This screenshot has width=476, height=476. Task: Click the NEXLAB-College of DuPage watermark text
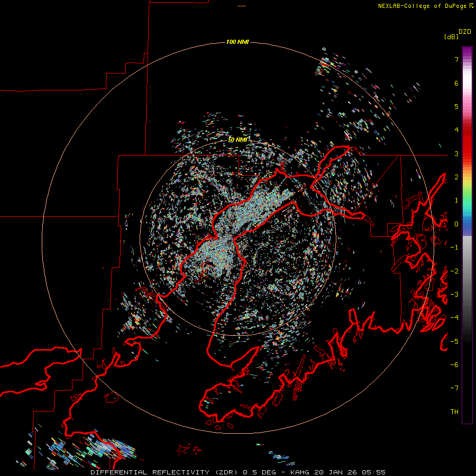tap(422, 6)
